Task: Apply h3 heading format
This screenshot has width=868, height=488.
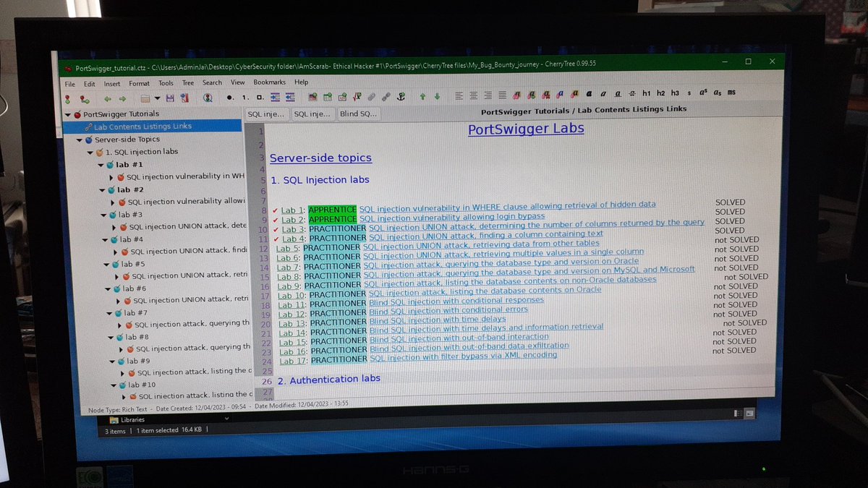Action: point(675,93)
